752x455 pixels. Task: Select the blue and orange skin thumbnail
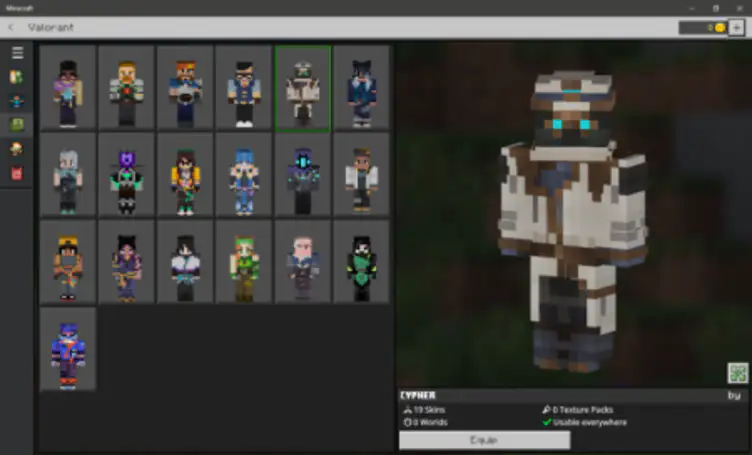pos(68,350)
